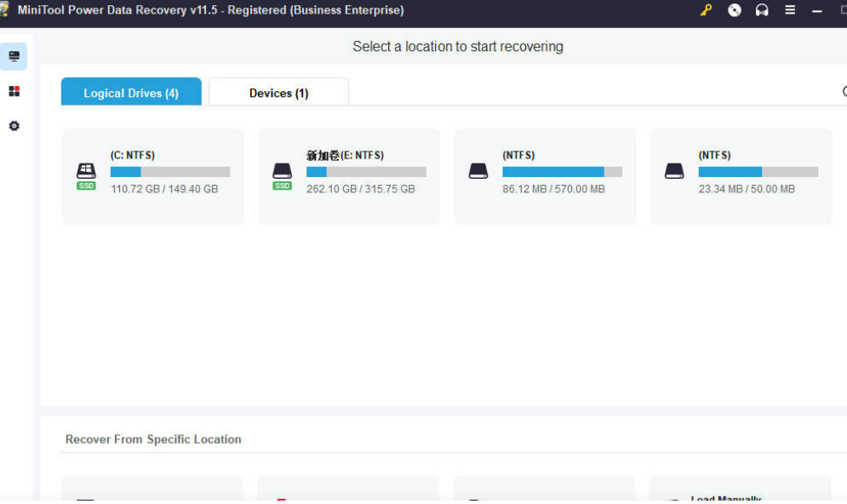This screenshot has width=847, height=504.
Task: Open the four-square utilities sidebar icon
Action: tap(14, 91)
